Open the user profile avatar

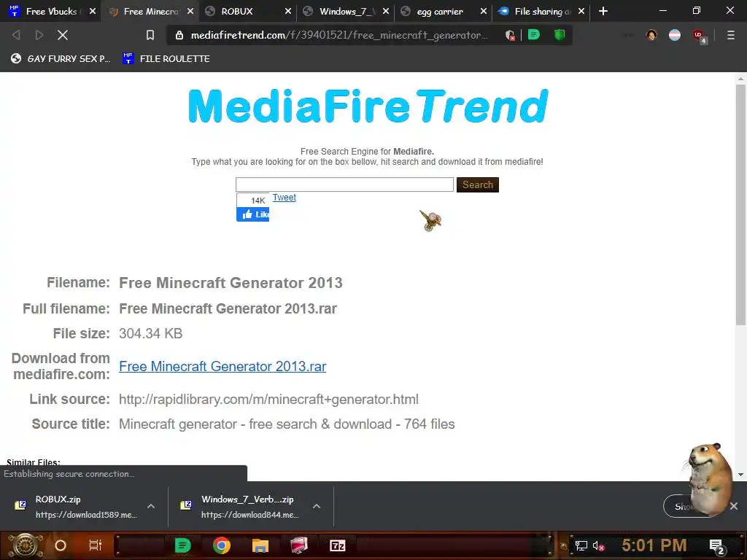coord(651,35)
